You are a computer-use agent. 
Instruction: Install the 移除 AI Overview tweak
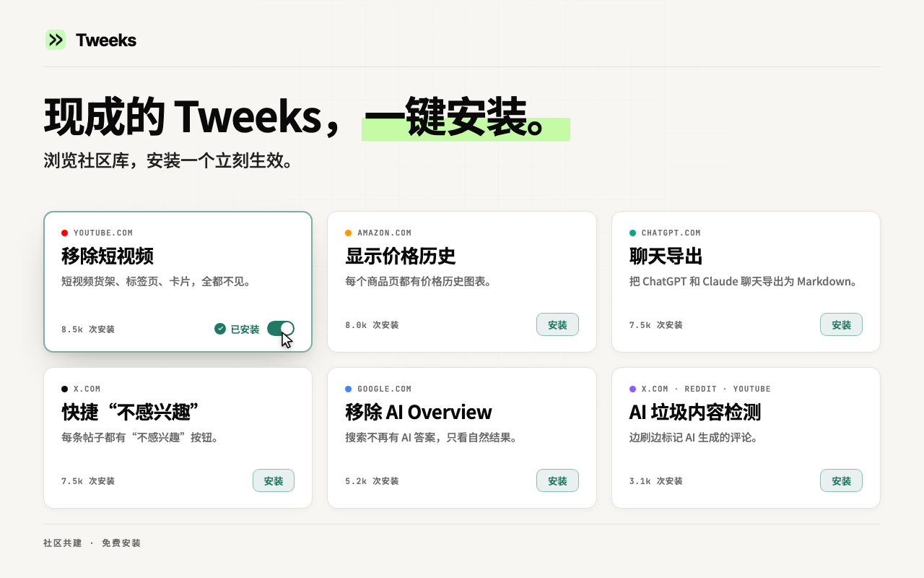pos(557,480)
